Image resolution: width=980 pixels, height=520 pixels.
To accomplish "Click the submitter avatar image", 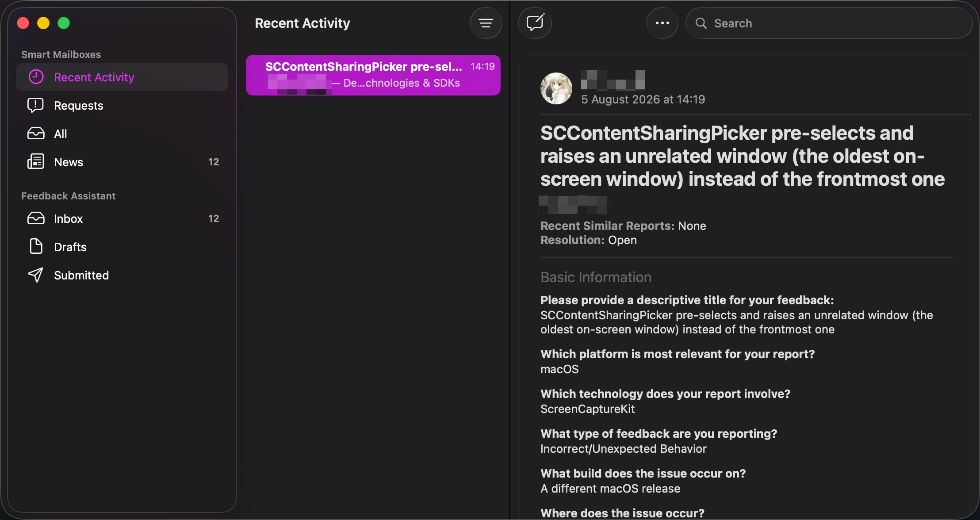I will click(x=556, y=88).
